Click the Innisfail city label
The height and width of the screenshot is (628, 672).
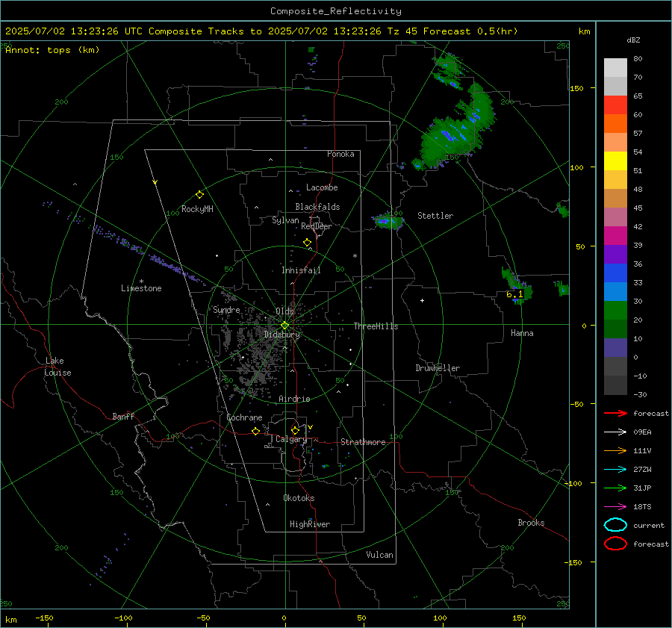(301, 270)
